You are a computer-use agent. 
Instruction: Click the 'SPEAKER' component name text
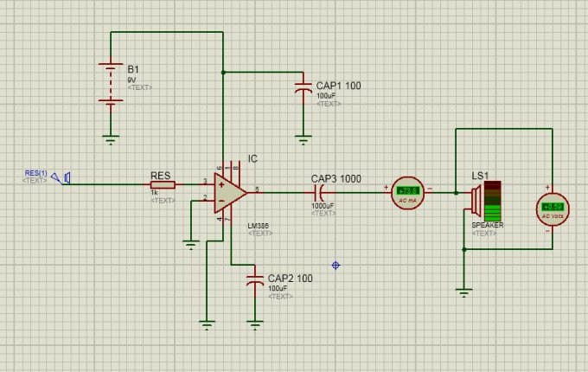tap(488, 225)
